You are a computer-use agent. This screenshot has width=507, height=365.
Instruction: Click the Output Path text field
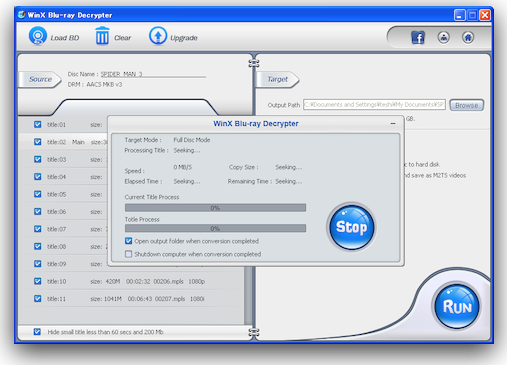click(x=374, y=105)
